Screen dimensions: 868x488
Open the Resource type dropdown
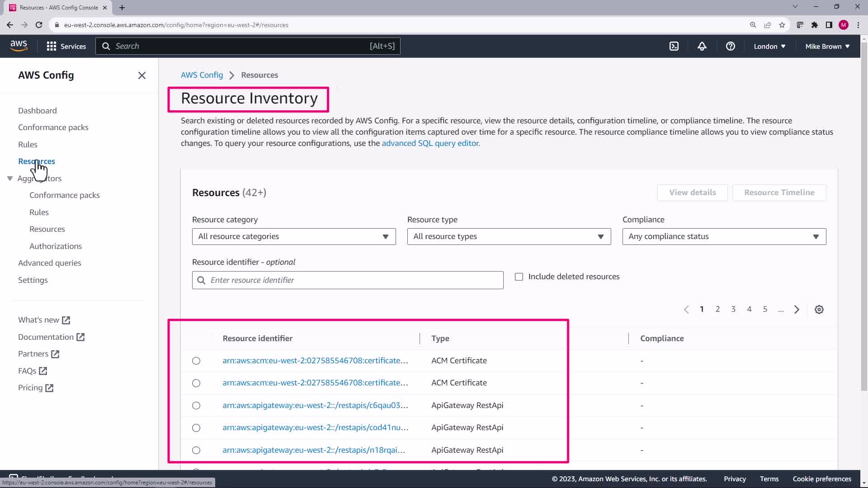pos(509,236)
